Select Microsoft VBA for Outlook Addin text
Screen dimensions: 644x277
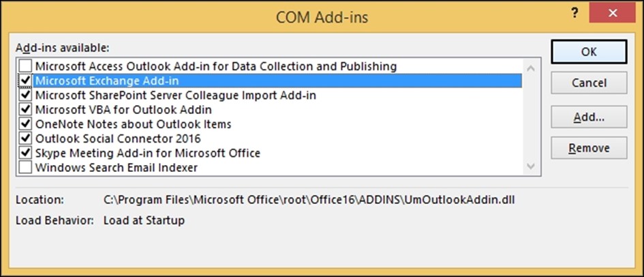[x=123, y=110]
